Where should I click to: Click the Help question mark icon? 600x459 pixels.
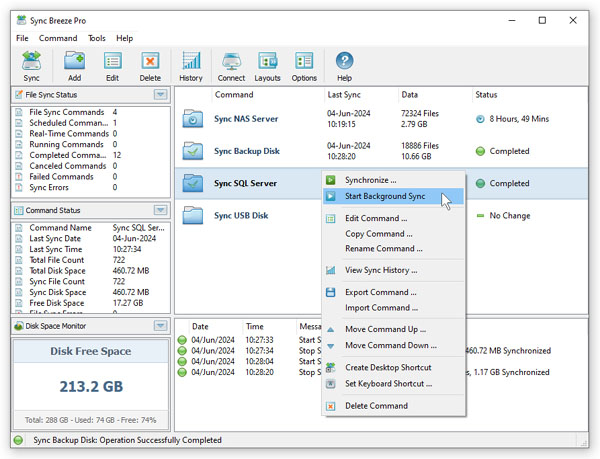pyautogui.click(x=344, y=61)
